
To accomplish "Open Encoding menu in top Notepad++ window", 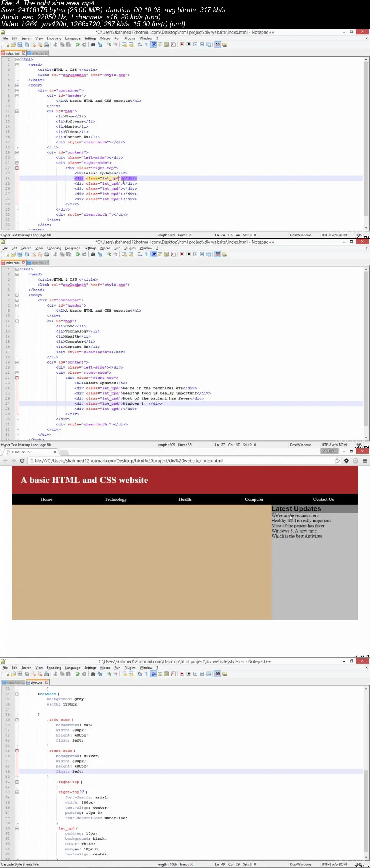I will 54,39.
